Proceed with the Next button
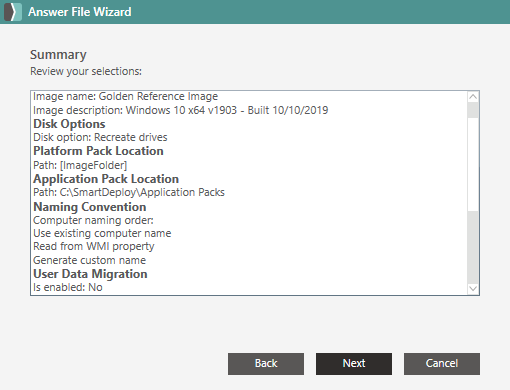This screenshot has width=510, height=390. [354, 364]
